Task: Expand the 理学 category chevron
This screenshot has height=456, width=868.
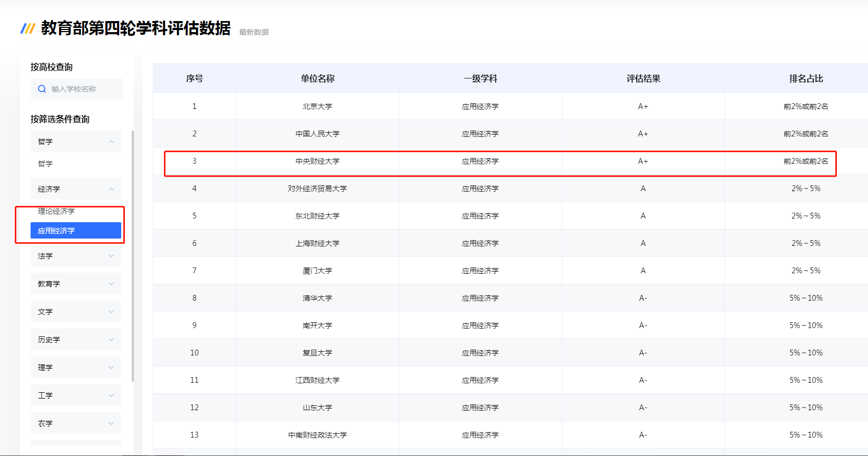Action: pyautogui.click(x=111, y=368)
